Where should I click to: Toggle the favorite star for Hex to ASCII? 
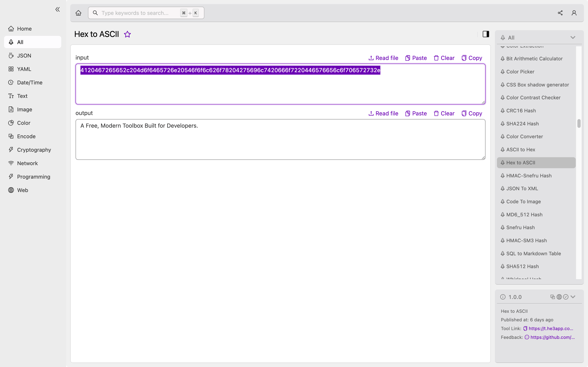[x=127, y=34]
